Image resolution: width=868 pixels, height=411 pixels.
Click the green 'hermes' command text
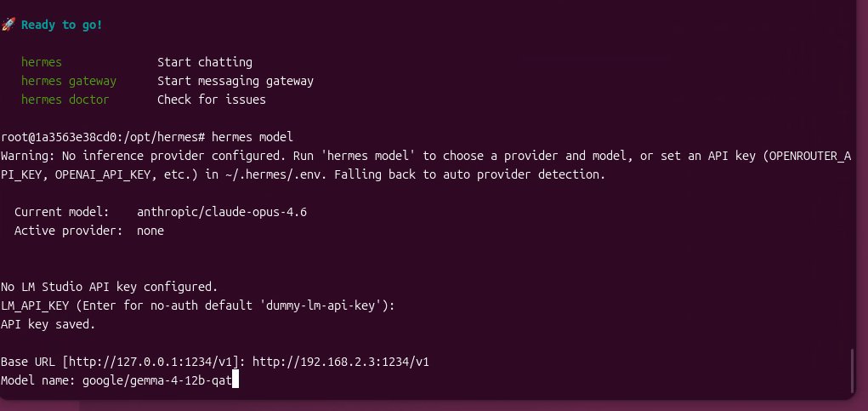(42, 62)
